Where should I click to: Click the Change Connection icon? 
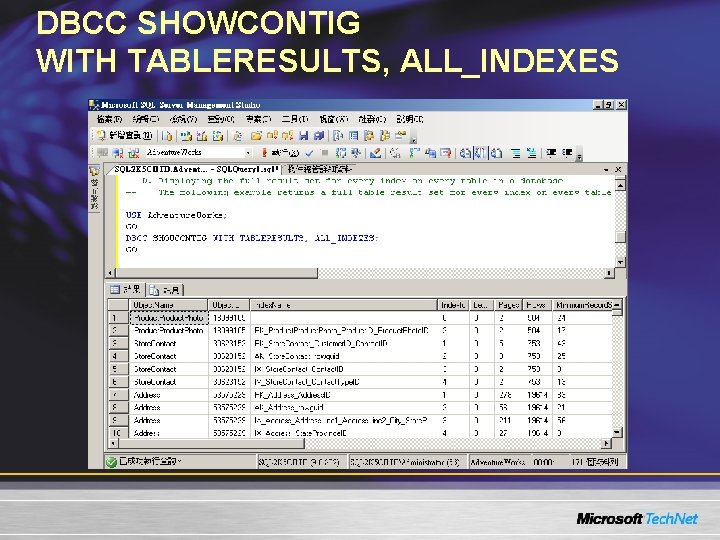pos(133,152)
